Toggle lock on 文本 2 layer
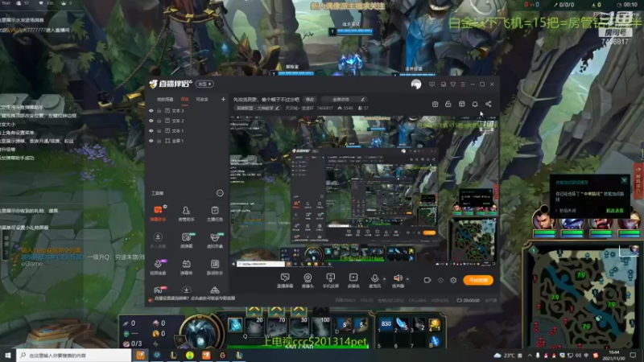This screenshot has width=644, height=362. [x=159, y=121]
